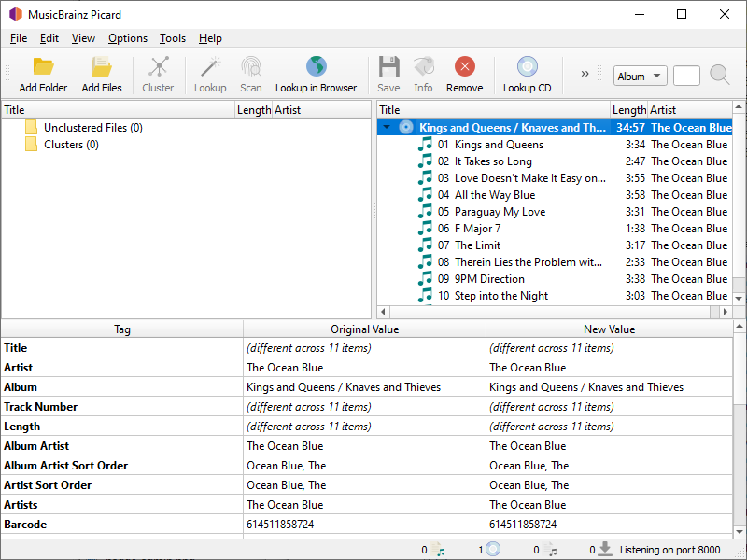This screenshot has height=560, width=747.
Task: Sort by the Length column header
Action: tap(628, 110)
